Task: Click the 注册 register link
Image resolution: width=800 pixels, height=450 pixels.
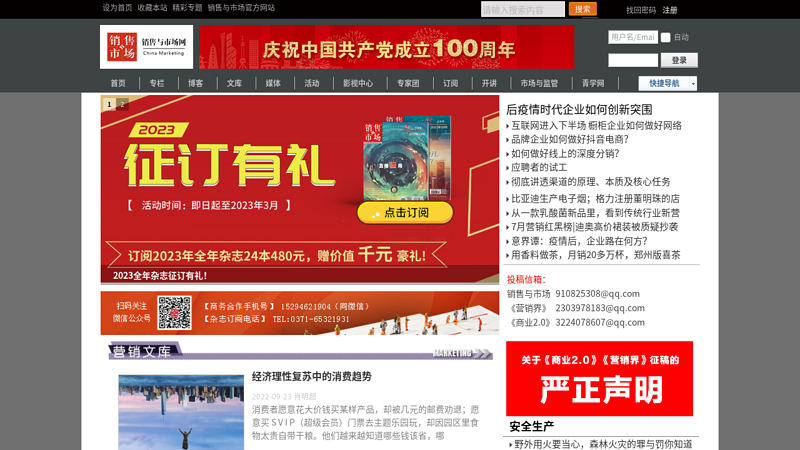Action: coord(670,10)
